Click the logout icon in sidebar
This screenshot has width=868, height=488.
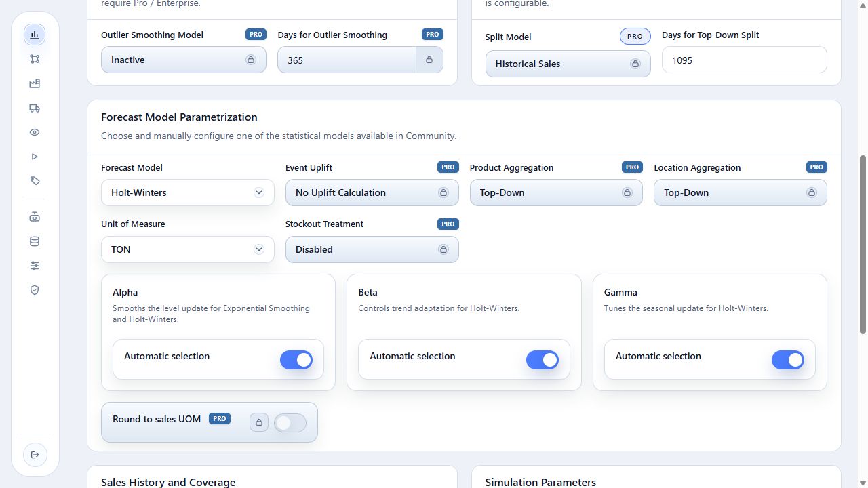tap(35, 454)
